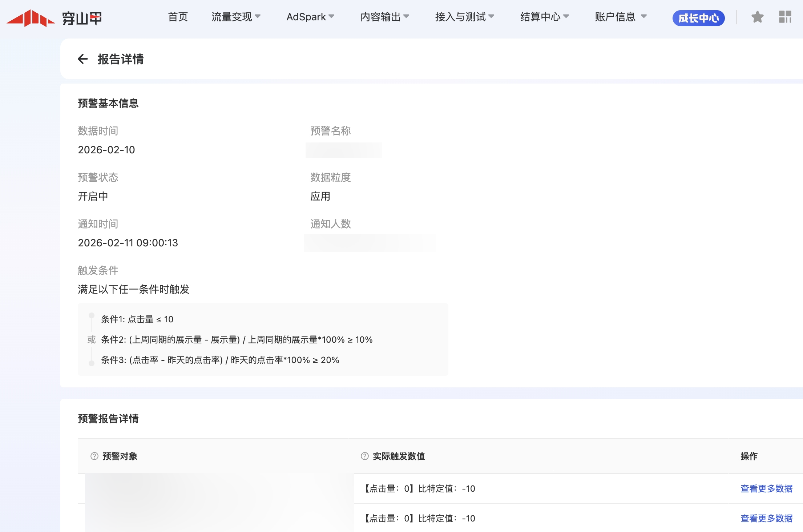Click help icon next to 实际触发数值
803x532 pixels.
point(365,456)
